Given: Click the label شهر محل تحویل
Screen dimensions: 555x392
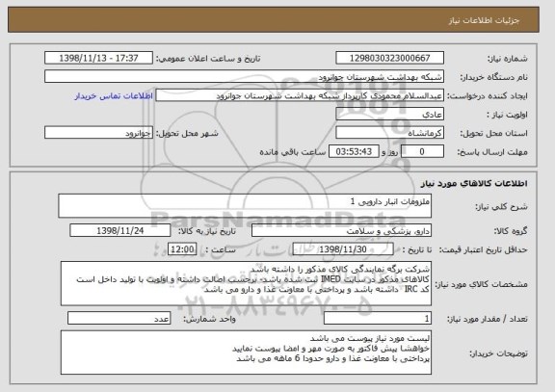Looking at the screenshot, I should coord(187,134).
